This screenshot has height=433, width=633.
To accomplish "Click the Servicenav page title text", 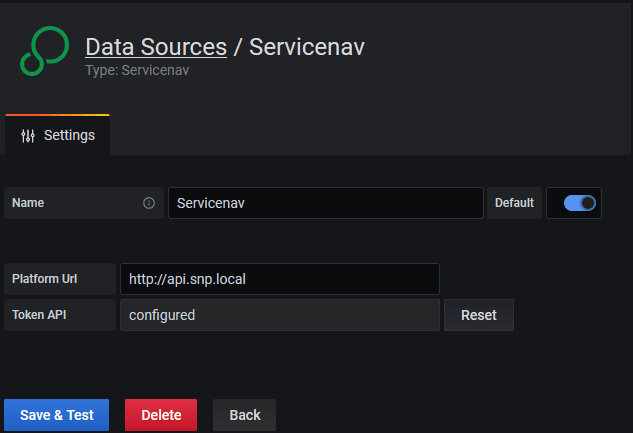I will tap(307, 47).
